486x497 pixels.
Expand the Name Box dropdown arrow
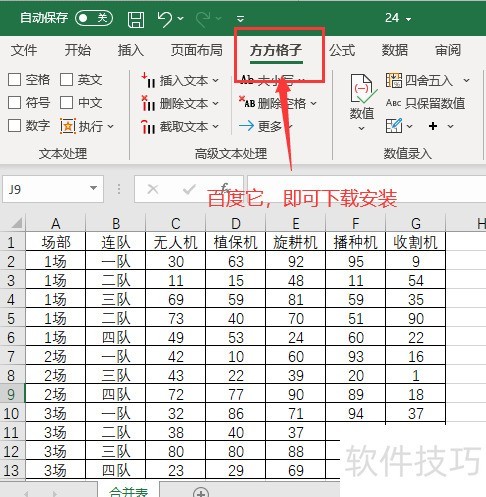[94, 188]
